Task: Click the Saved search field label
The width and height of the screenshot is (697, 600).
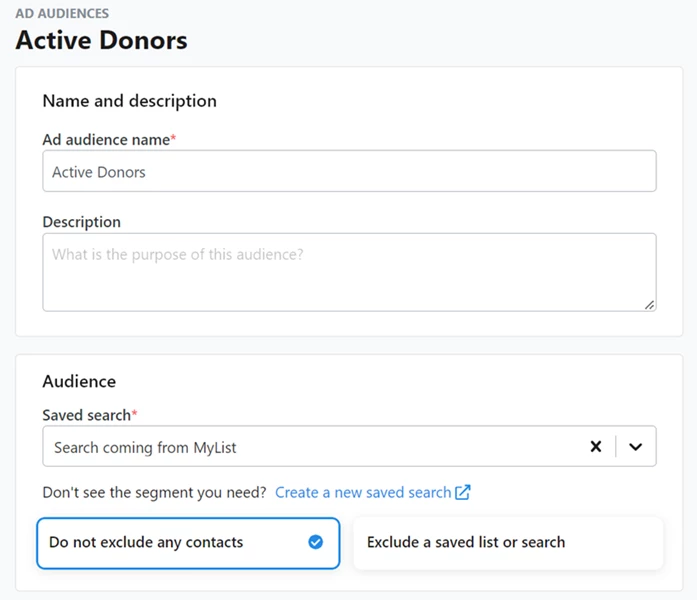Action: tap(90, 415)
